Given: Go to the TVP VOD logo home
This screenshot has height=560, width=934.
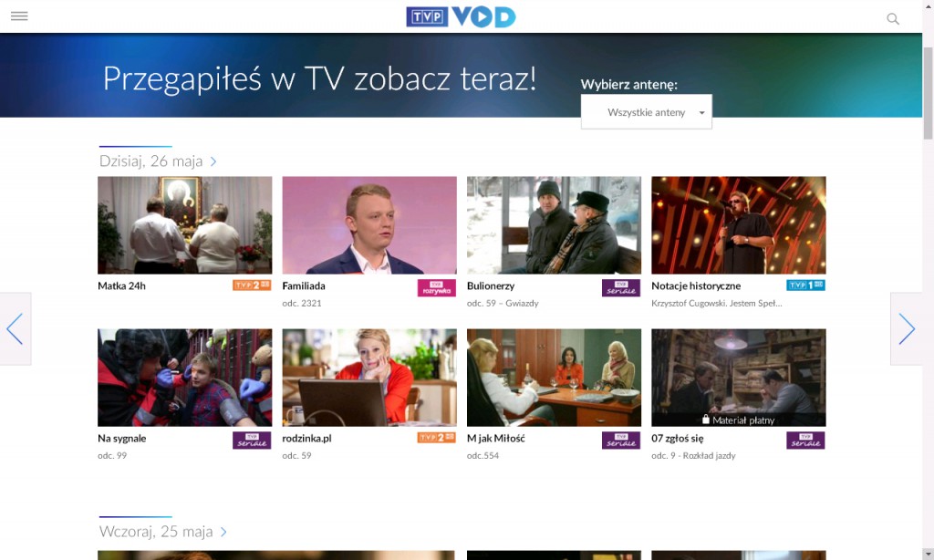Looking at the screenshot, I should [461, 16].
